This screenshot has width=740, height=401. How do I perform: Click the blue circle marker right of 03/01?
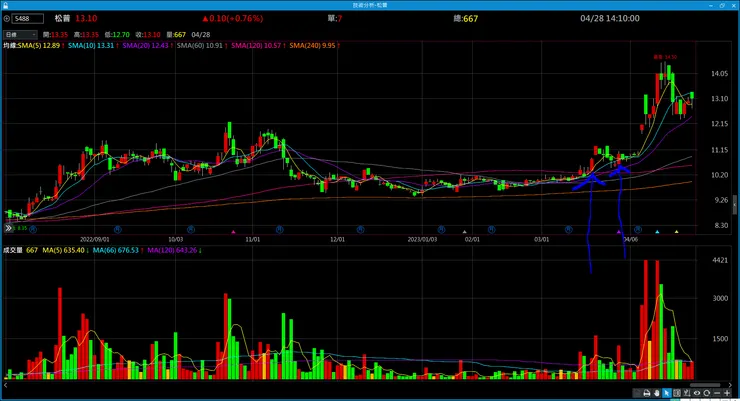tap(568, 229)
